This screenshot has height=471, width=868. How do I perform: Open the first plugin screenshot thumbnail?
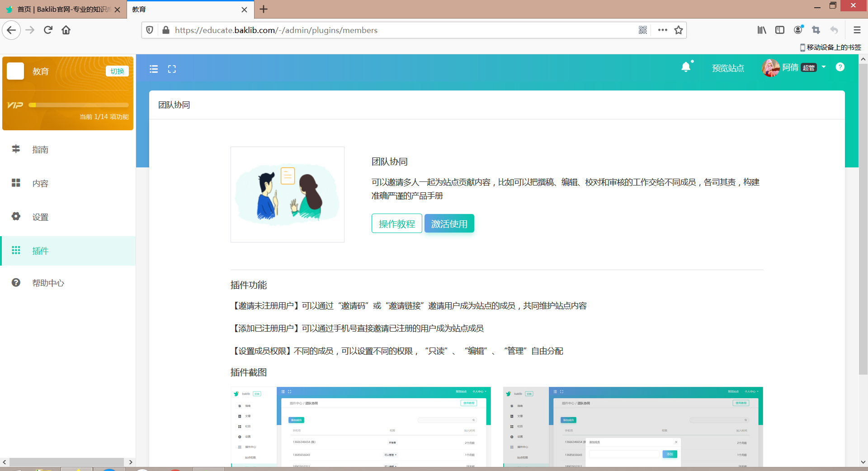361,427
